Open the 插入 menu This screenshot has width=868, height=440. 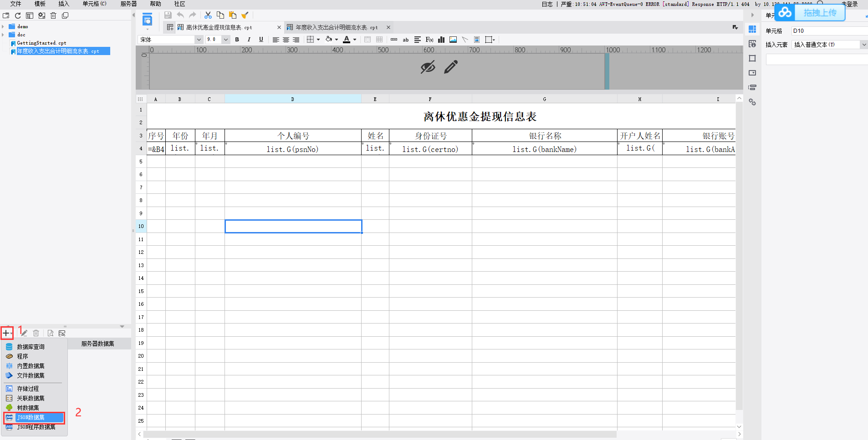tap(64, 4)
